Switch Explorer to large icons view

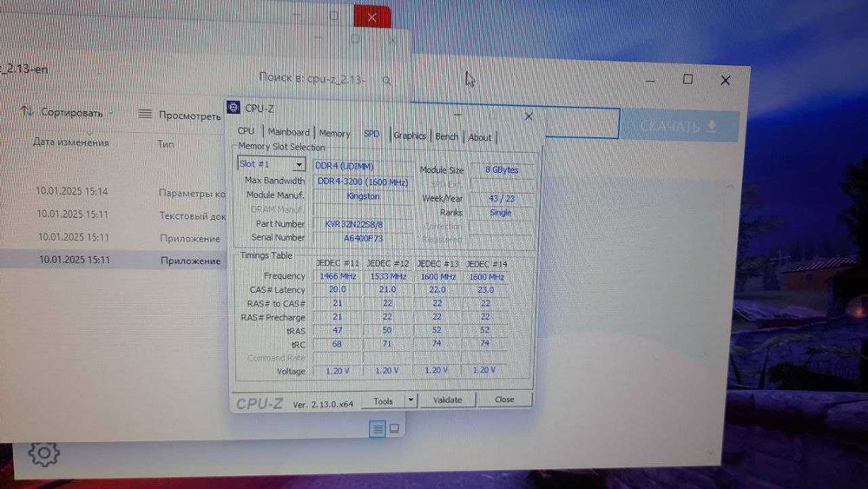coord(394,428)
